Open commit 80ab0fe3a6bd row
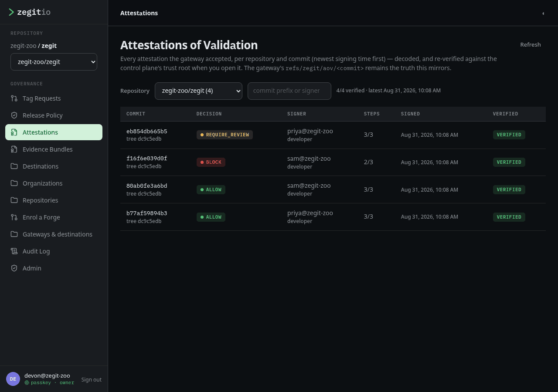The image size is (558, 392). click(333, 189)
